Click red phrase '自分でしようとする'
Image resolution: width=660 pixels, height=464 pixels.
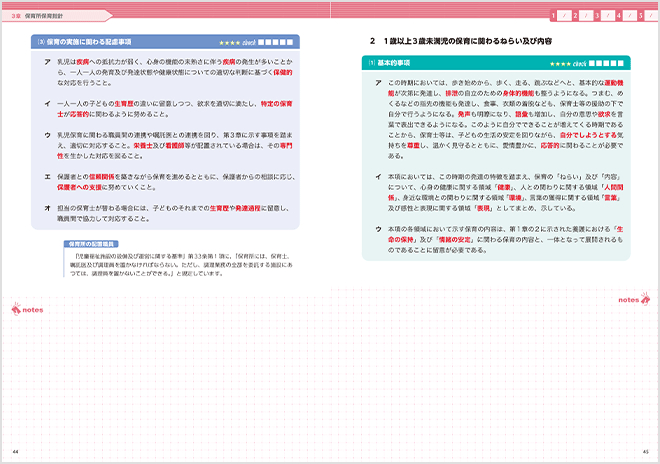point(588,135)
